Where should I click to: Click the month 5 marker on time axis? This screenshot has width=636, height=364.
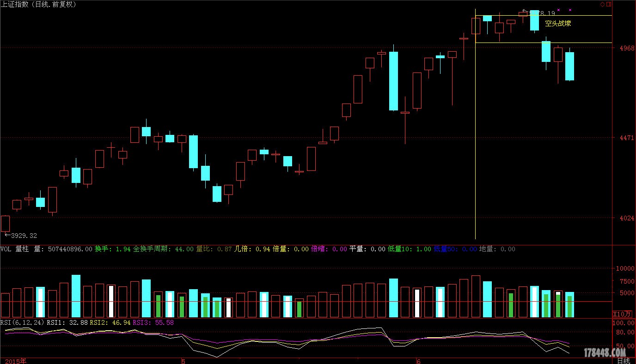(183, 361)
